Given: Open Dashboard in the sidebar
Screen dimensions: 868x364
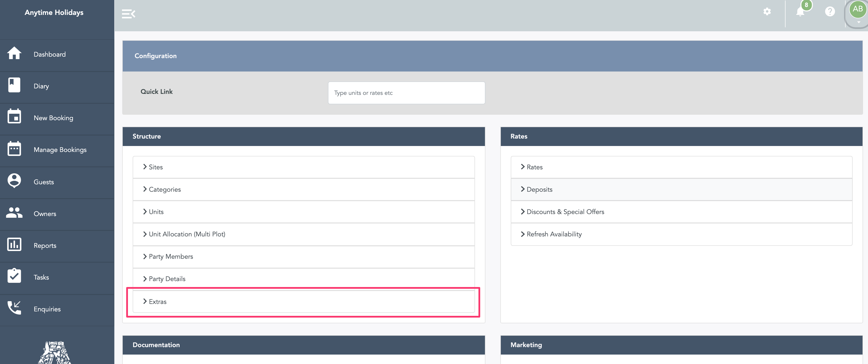Looking at the screenshot, I should pos(49,54).
